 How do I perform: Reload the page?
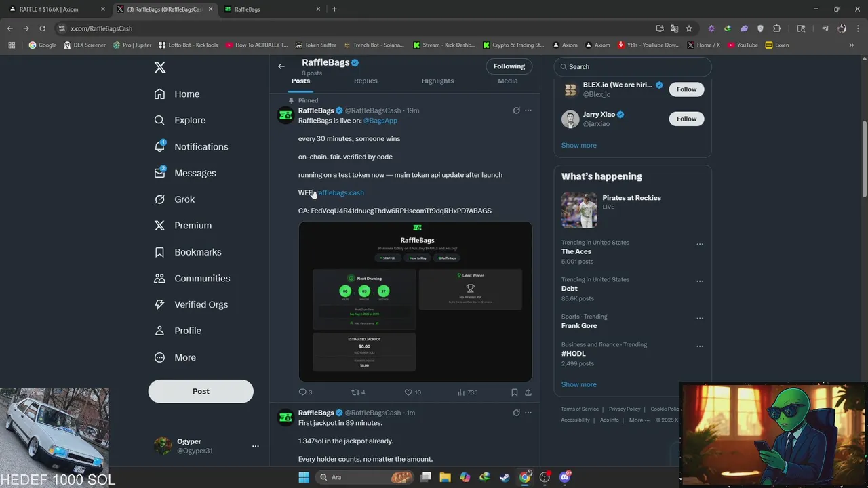pos(42,28)
